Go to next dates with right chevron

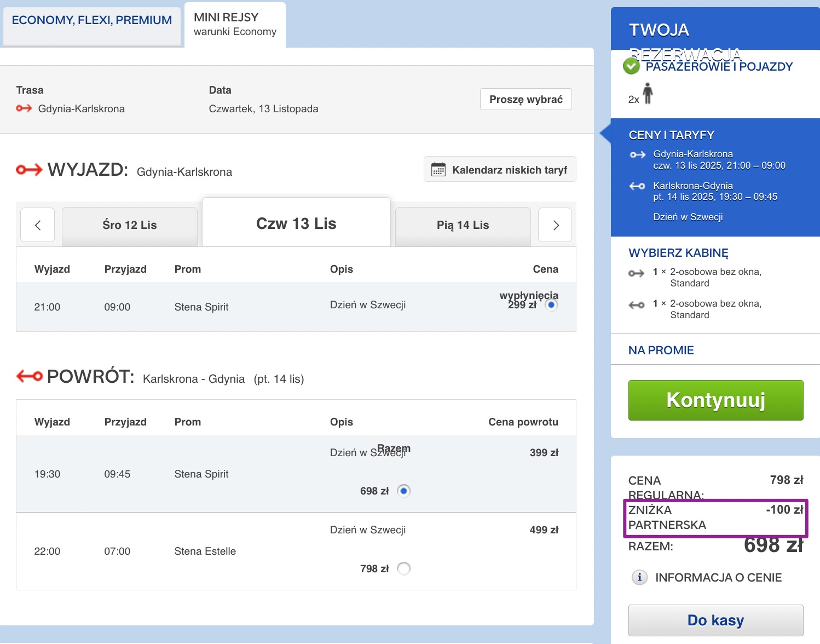555,225
